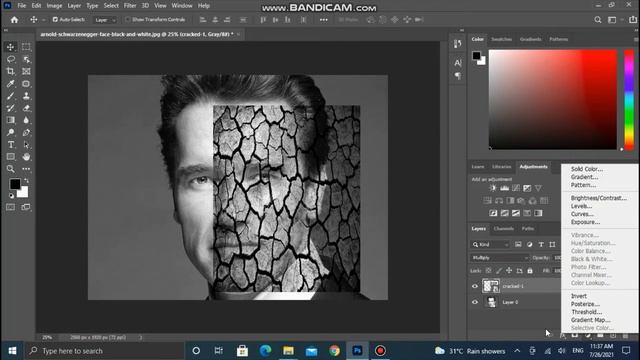
Task: Select the Move tool
Action: coord(11,47)
